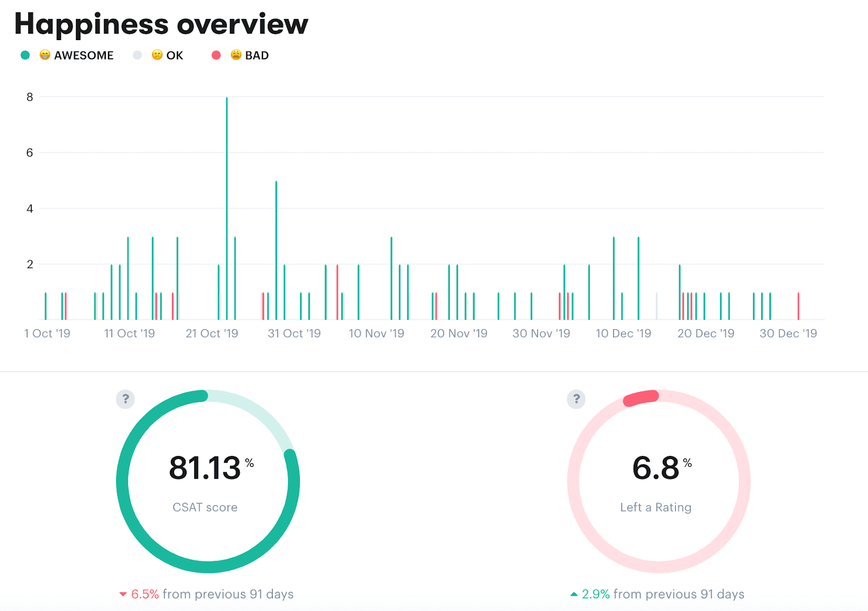868x611 pixels.
Task: Click the 10 Dec '19 axis label
Action: tap(623, 333)
